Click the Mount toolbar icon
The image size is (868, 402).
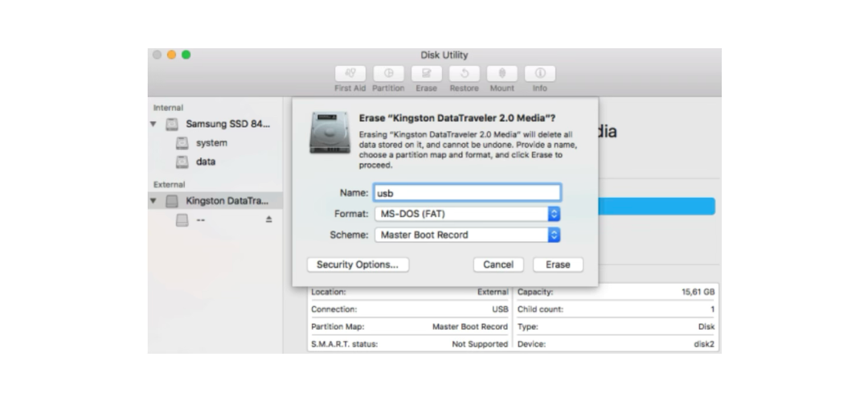[x=502, y=74]
